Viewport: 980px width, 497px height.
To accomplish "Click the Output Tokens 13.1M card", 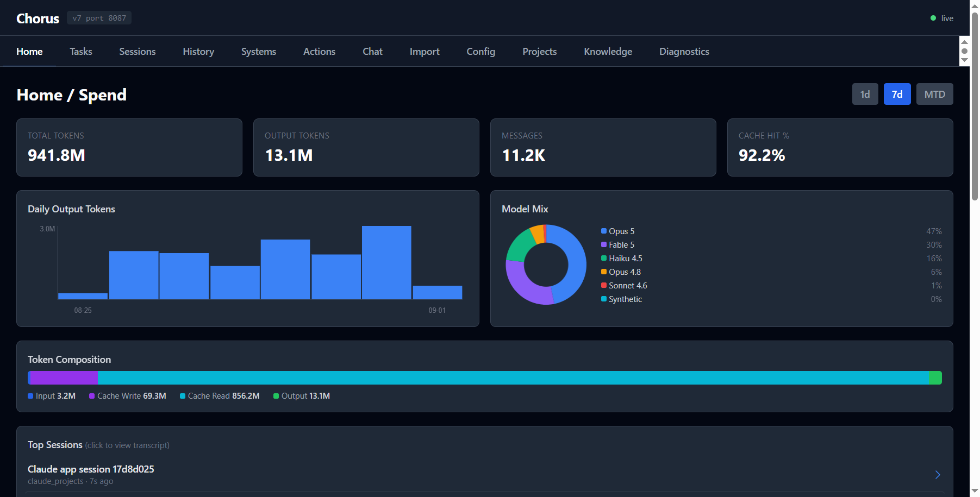I will click(x=366, y=148).
